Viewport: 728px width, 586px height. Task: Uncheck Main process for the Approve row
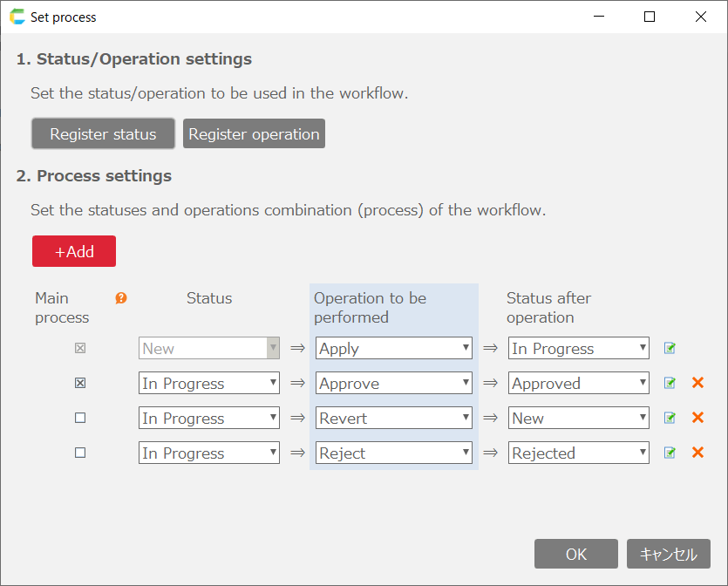(80, 383)
